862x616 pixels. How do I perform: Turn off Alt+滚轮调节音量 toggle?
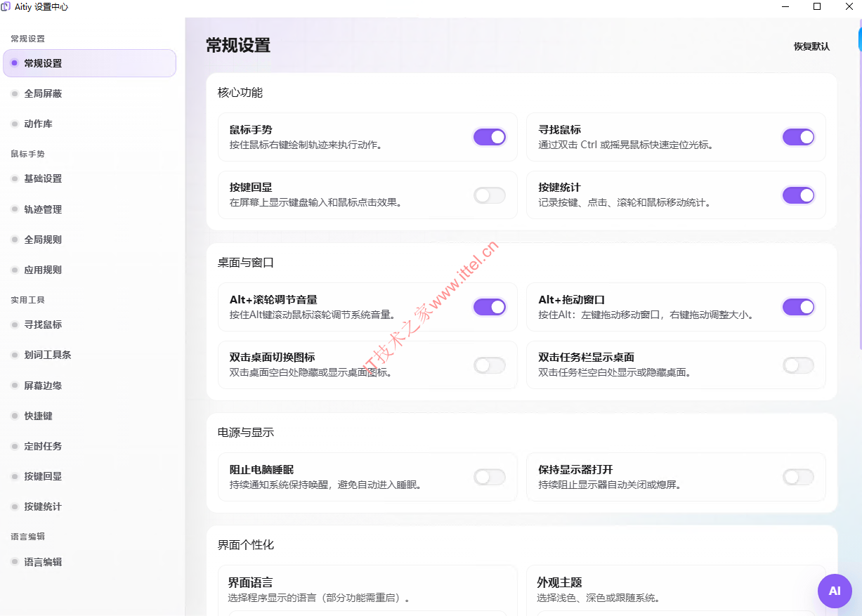coord(490,307)
